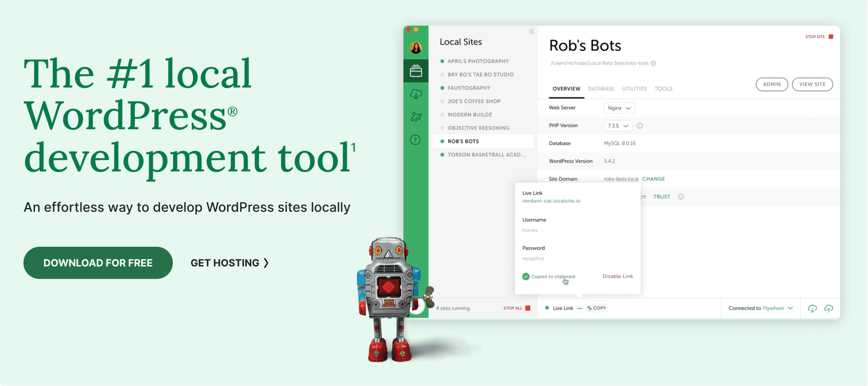Click the 4 sites running status text
The height and width of the screenshot is (386, 868).
452,308
